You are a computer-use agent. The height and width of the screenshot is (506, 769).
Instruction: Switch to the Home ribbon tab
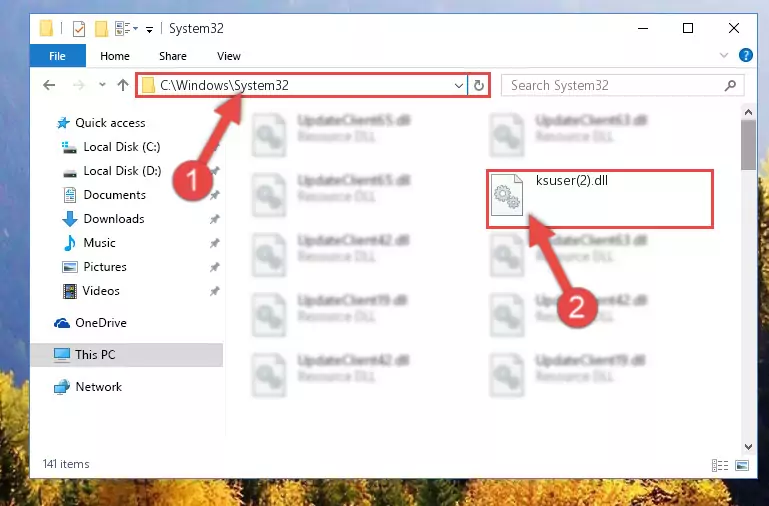115,56
